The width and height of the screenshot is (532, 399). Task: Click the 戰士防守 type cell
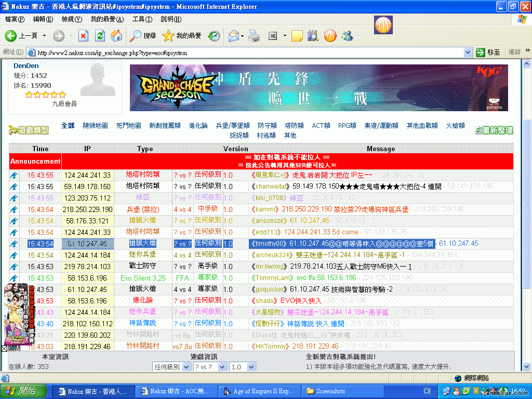(x=143, y=267)
